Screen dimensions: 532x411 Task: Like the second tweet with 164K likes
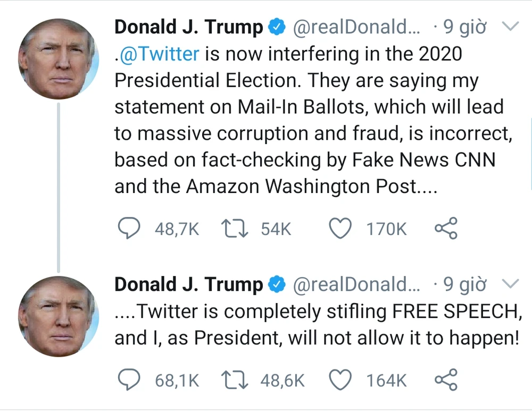point(341,380)
